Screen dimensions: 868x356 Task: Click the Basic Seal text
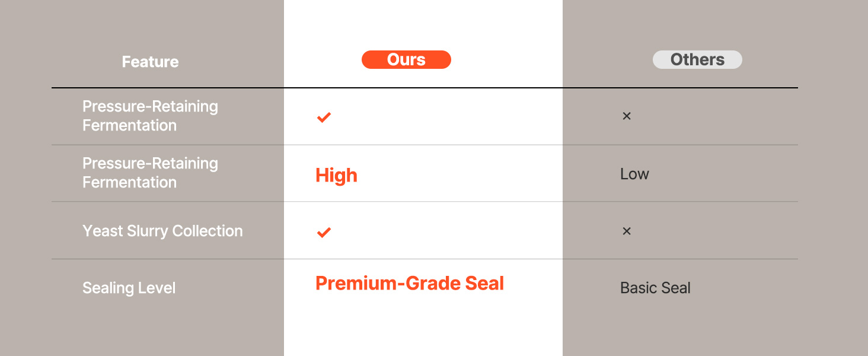coord(655,288)
